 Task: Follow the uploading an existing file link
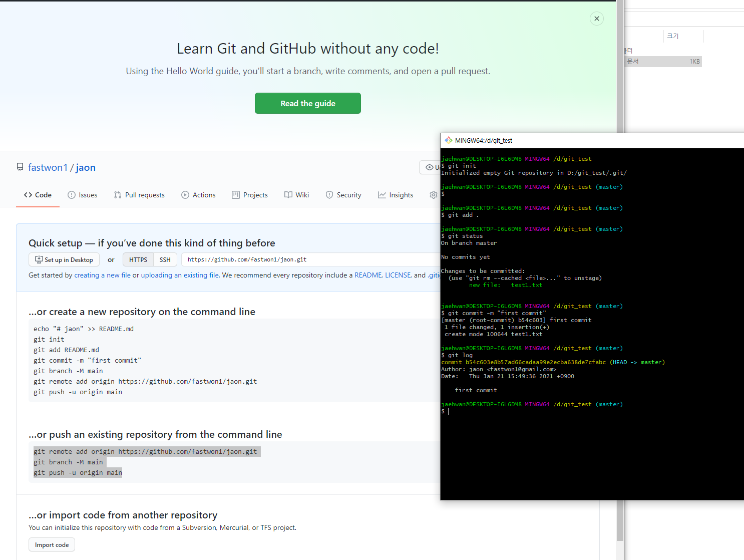(x=180, y=275)
